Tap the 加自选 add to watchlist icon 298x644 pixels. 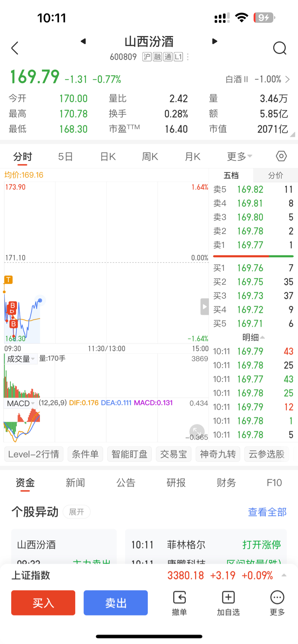pyautogui.click(x=228, y=603)
